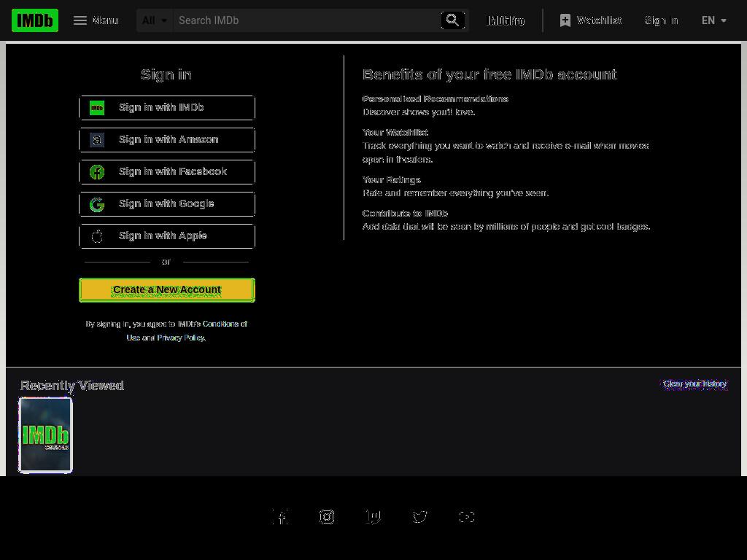Sign in with Facebook button
The image size is (747, 560).
click(167, 172)
